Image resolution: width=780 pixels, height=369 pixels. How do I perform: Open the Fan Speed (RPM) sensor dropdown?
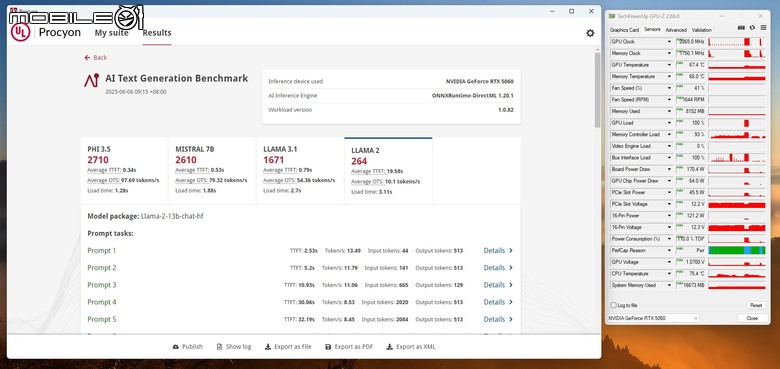point(670,100)
